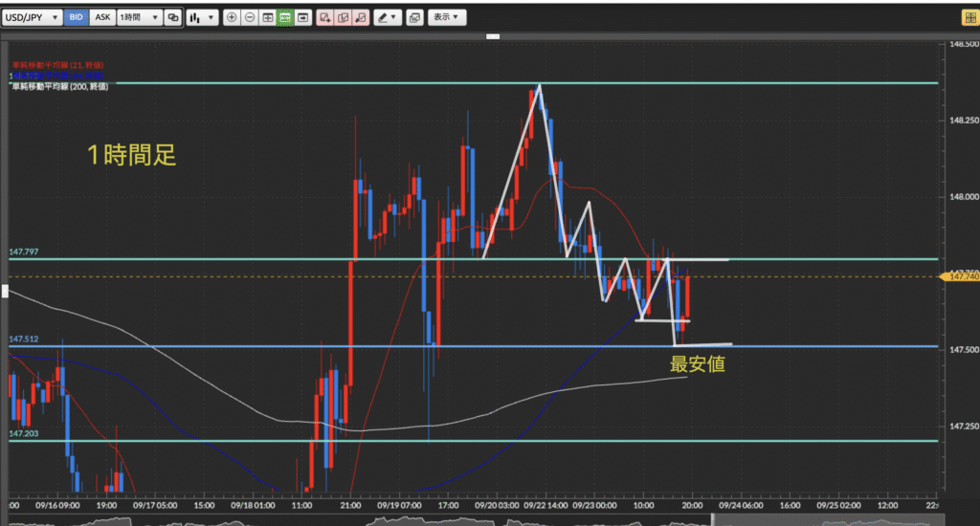
Task: Open the pencil drawing tools menu
Action: (388, 17)
